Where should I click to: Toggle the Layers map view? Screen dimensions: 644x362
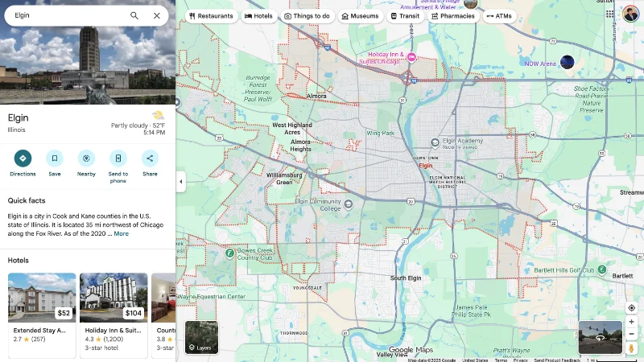201,337
